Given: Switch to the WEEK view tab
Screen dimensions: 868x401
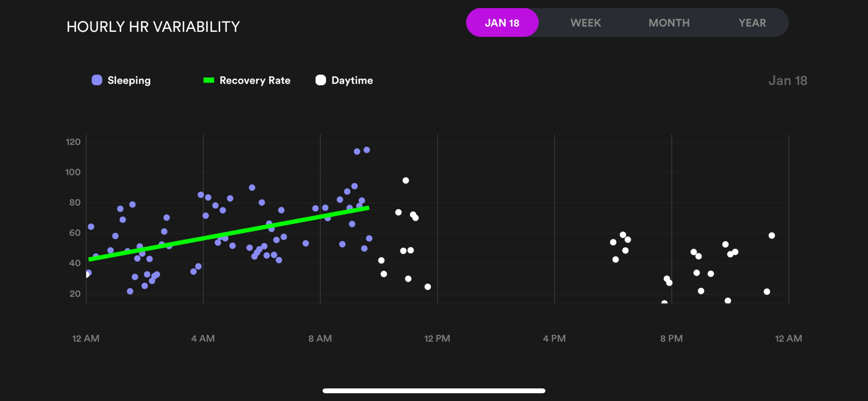Looking at the screenshot, I should [586, 23].
